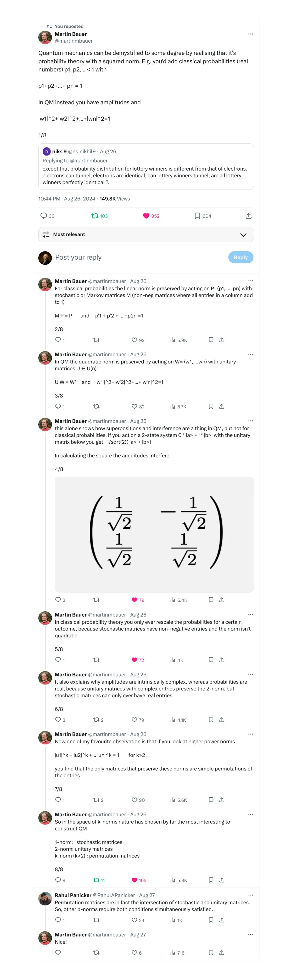Bookmark the 4/8 unitary matrix post
The height and width of the screenshot is (980, 297).
211,600
